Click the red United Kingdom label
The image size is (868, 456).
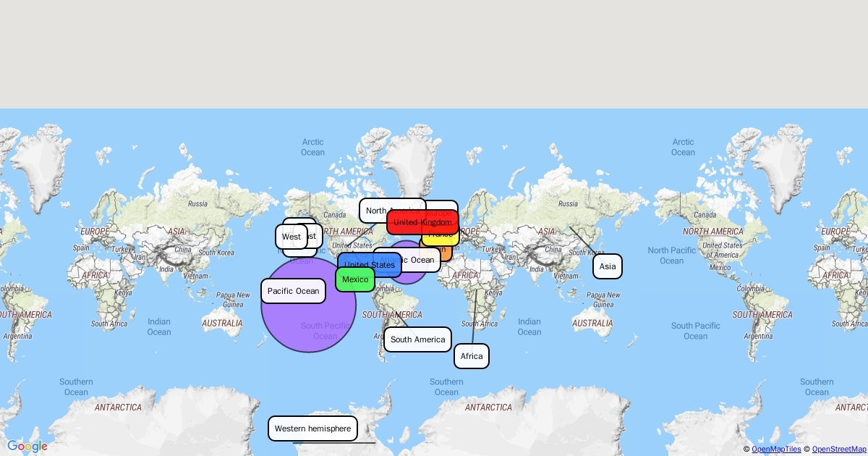(x=422, y=222)
